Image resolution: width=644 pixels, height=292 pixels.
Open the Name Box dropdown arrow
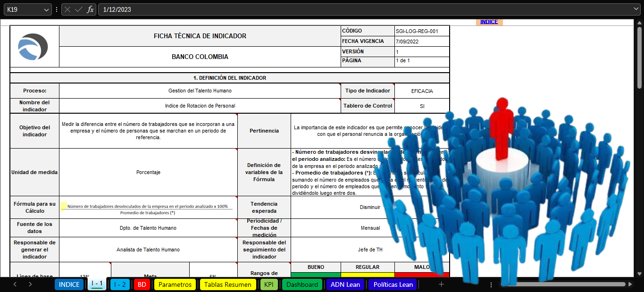(46, 9)
